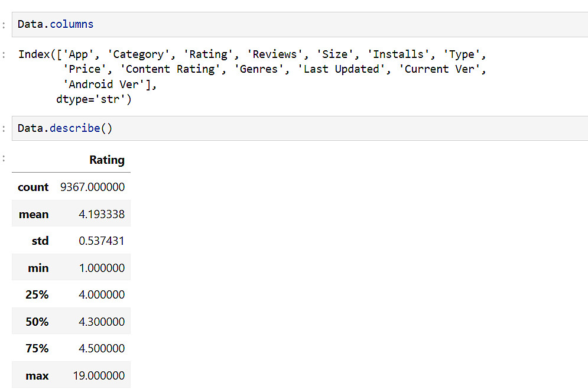Focus the Data.describe() code cell
The image size is (588, 392).
pos(295,128)
